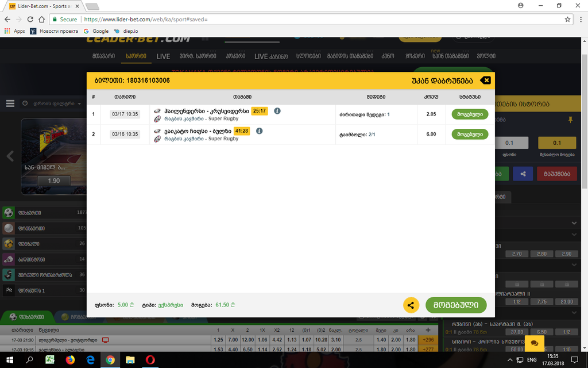Open the LIVE tab in main navigation

(163, 56)
